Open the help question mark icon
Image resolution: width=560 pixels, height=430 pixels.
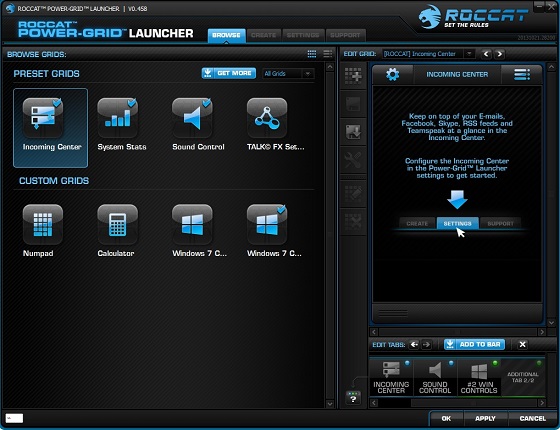353,398
